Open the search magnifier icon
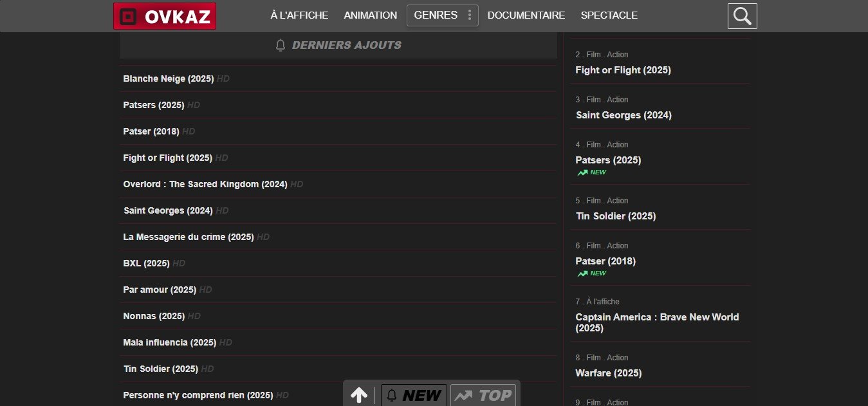The height and width of the screenshot is (406, 868). point(743,16)
